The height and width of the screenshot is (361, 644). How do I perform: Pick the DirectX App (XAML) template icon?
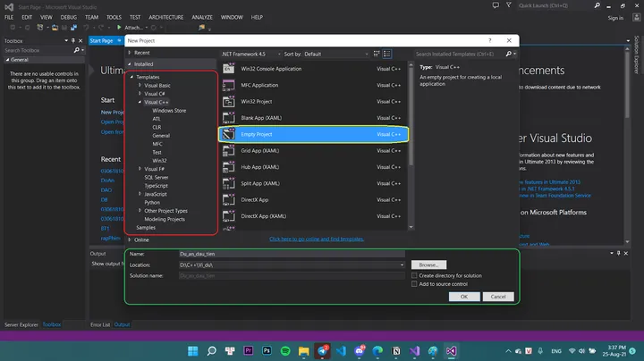[228, 216]
